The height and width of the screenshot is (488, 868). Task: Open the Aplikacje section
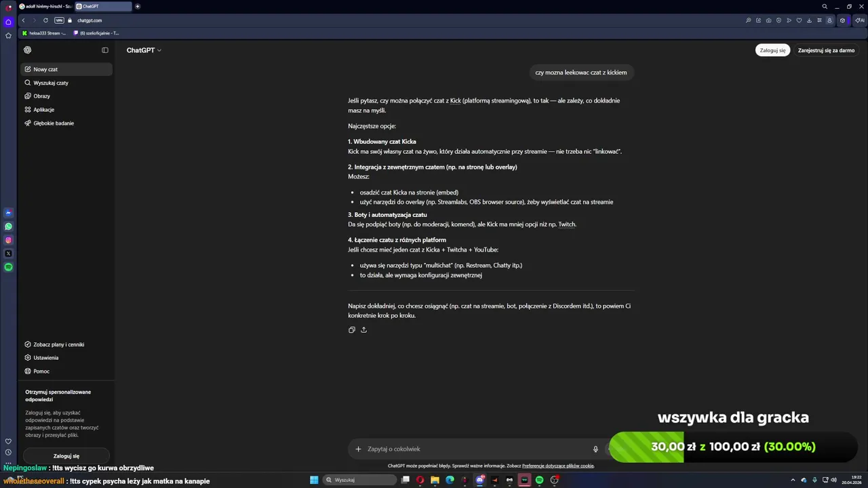pos(66,110)
